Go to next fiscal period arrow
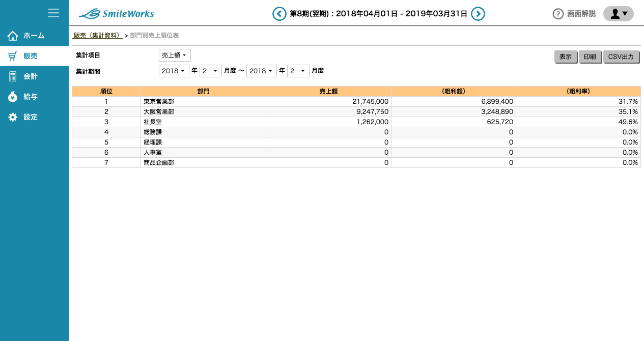The width and height of the screenshot is (644, 341). tap(478, 14)
